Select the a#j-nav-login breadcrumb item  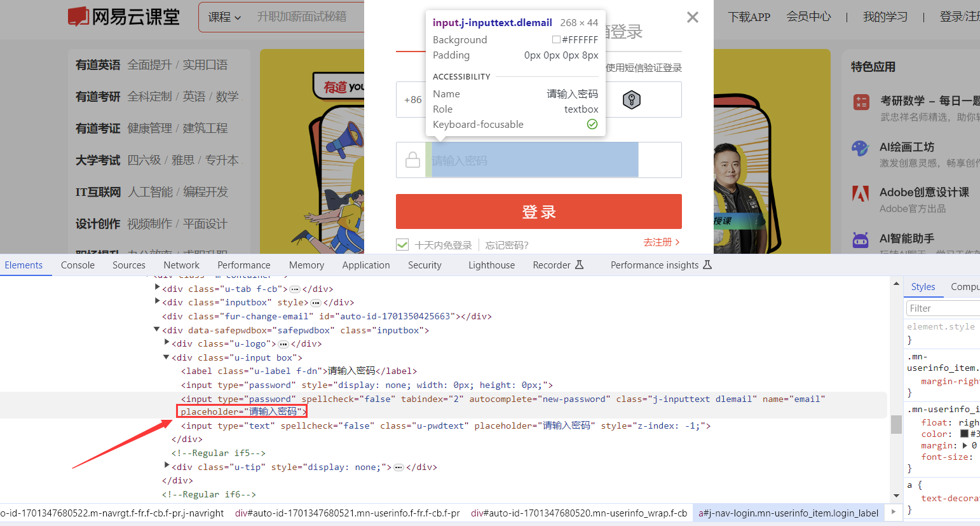tap(789, 513)
